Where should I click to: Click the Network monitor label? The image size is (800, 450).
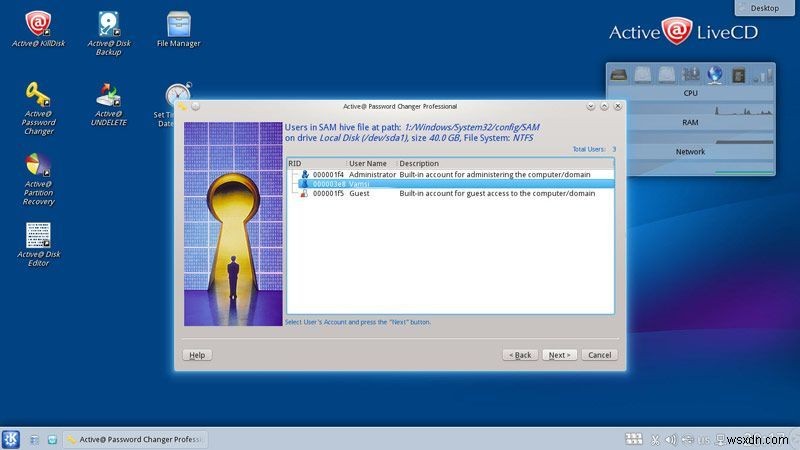690,152
